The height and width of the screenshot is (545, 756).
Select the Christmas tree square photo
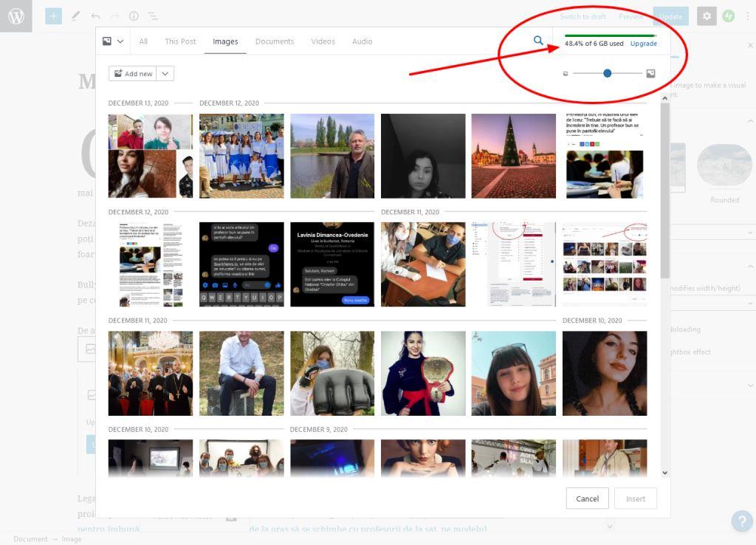pyautogui.click(x=513, y=156)
